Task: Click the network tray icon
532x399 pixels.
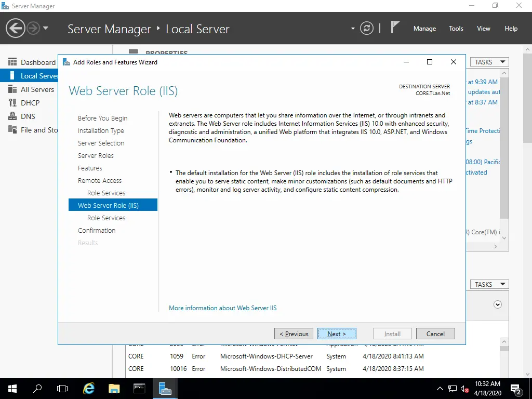Action: pyautogui.click(x=453, y=389)
